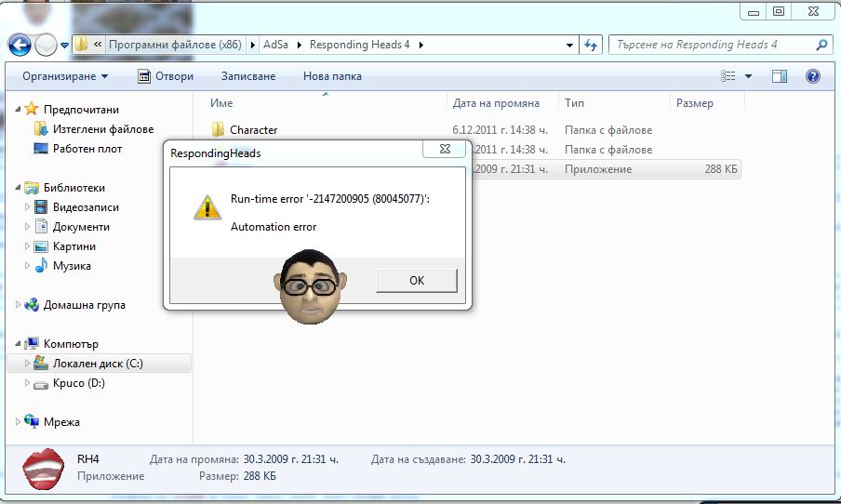Viewport: 841px width, 504px height.
Task: Click the back navigation arrow button
Action: click(20, 45)
